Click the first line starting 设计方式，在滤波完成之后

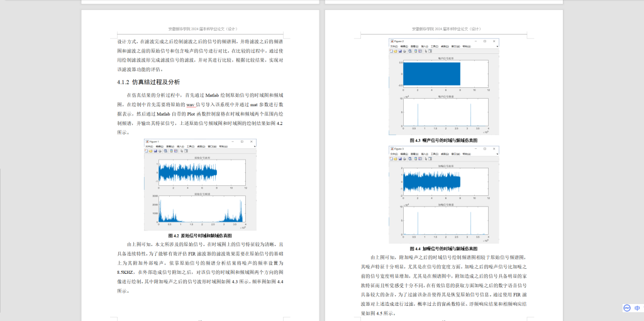(199, 41)
